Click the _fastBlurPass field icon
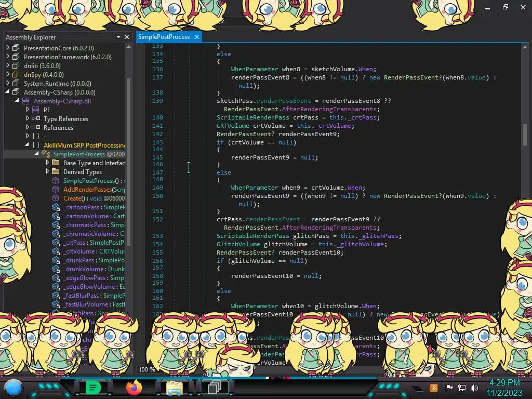 (56, 295)
